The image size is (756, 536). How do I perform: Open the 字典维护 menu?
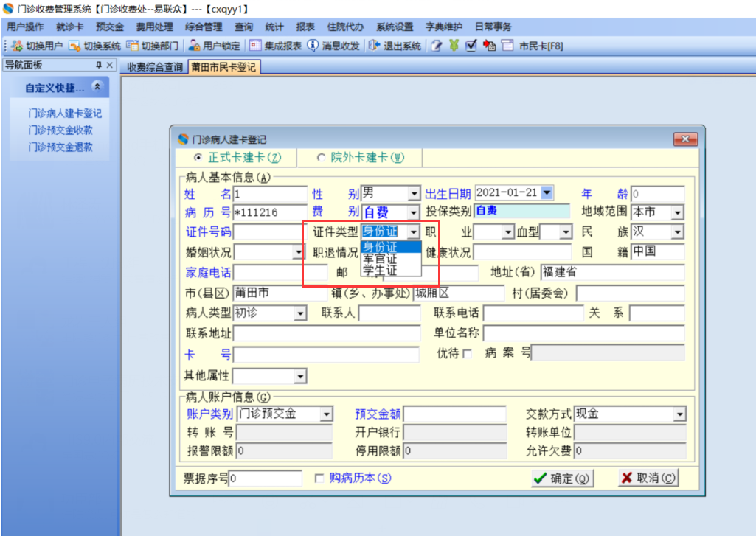click(443, 27)
